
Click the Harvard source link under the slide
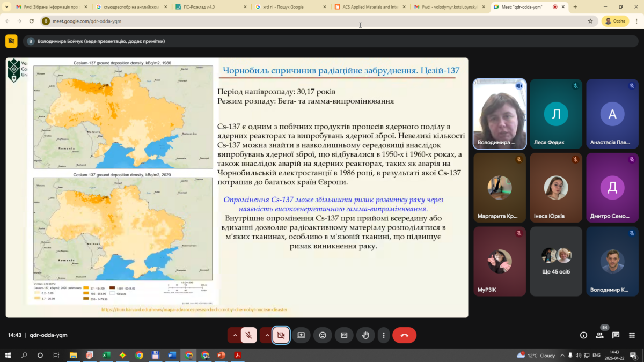tap(194, 309)
